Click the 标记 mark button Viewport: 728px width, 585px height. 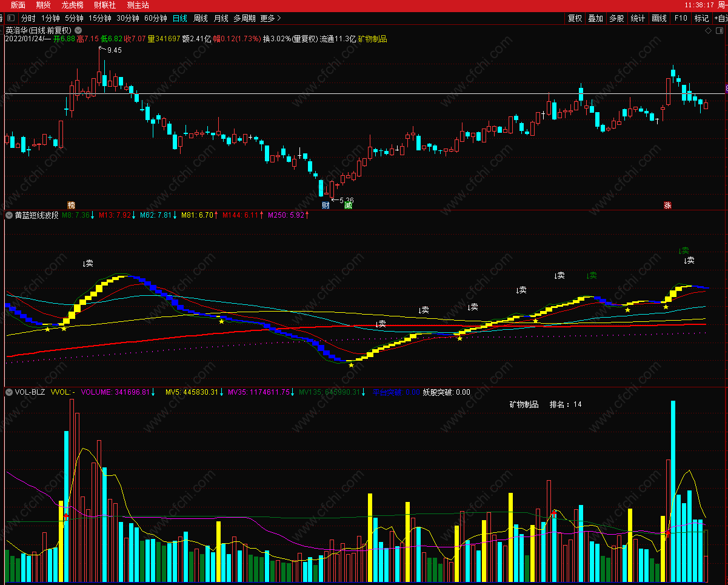coord(701,18)
